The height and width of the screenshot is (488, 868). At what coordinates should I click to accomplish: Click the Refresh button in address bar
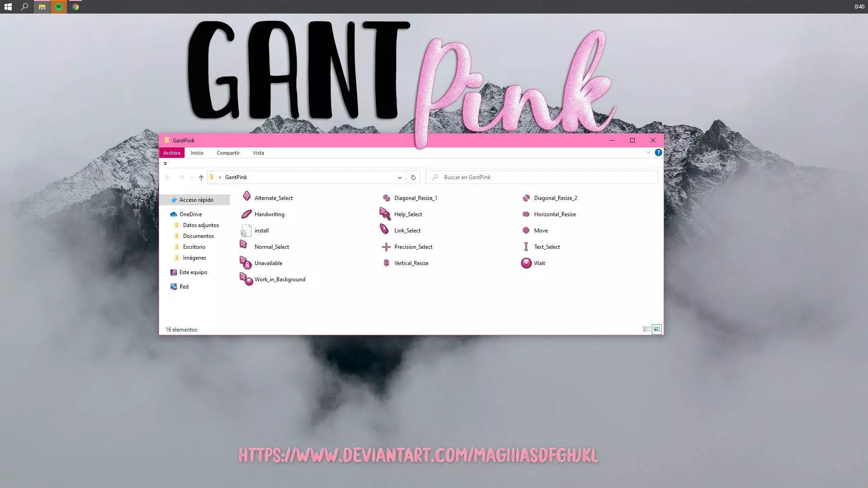413,177
